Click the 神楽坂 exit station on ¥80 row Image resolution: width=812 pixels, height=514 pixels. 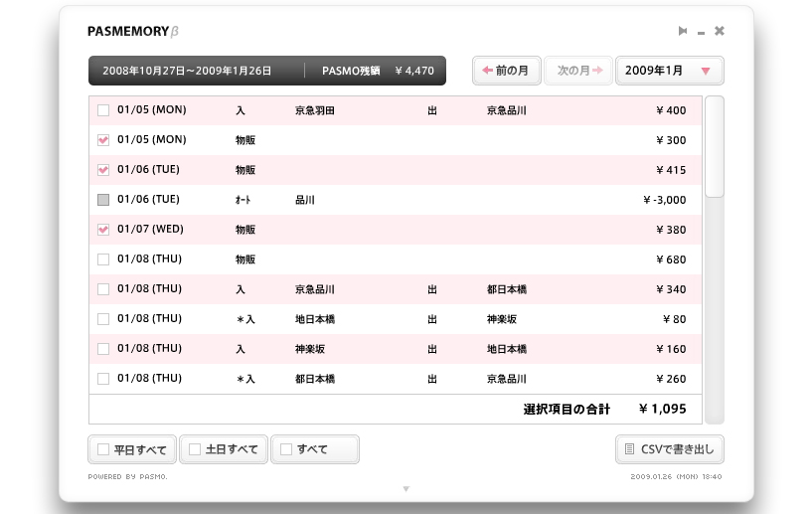tap(502, 319)
